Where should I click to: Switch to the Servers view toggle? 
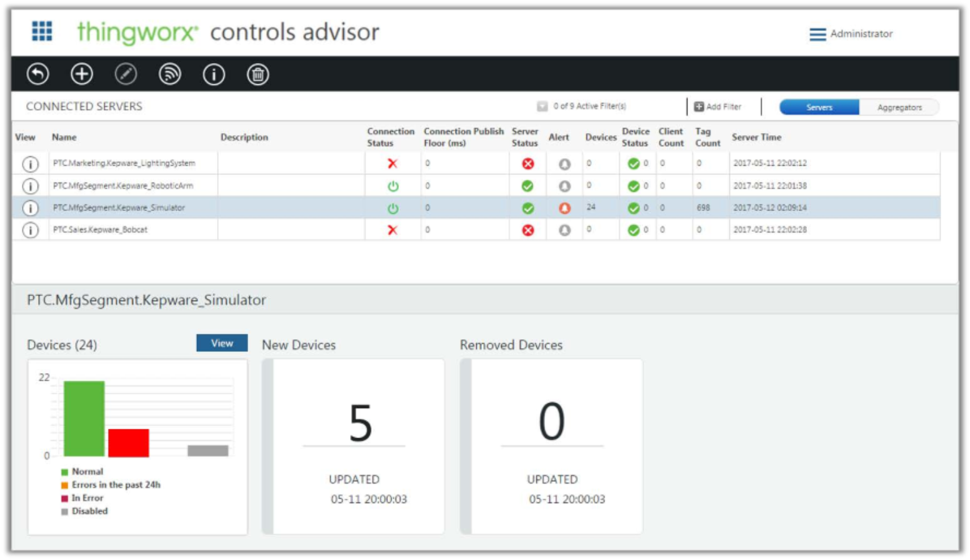(x=819, y=107)
